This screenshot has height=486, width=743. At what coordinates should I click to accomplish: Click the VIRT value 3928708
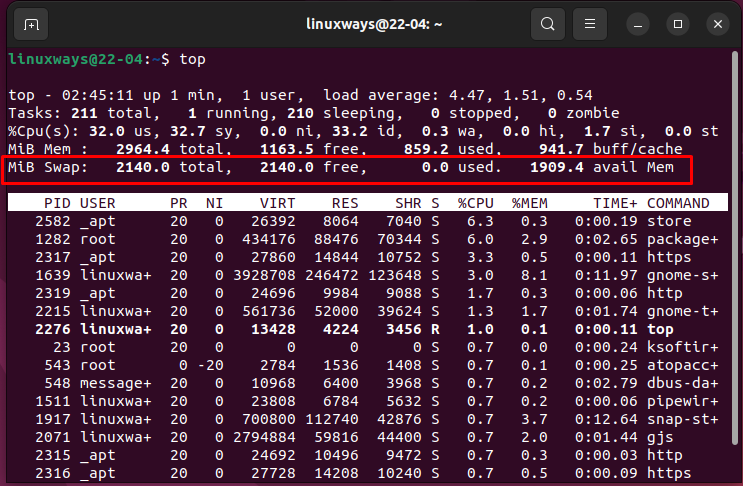264,275
